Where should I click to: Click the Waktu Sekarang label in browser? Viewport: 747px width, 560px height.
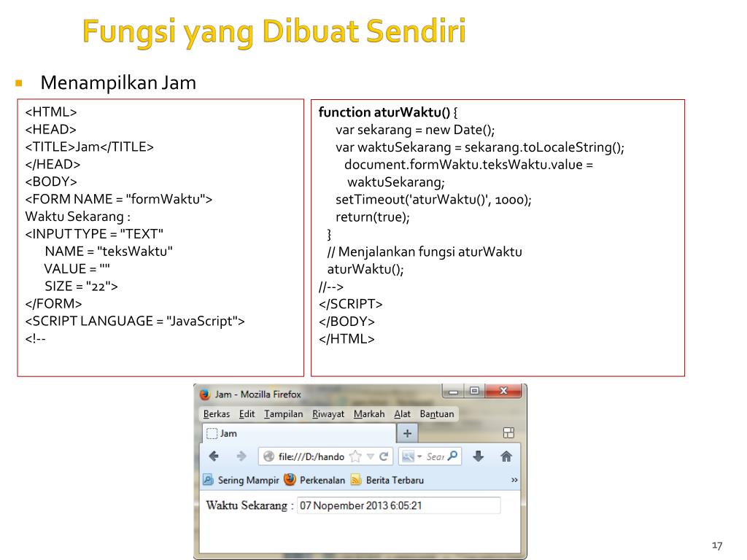249,506
